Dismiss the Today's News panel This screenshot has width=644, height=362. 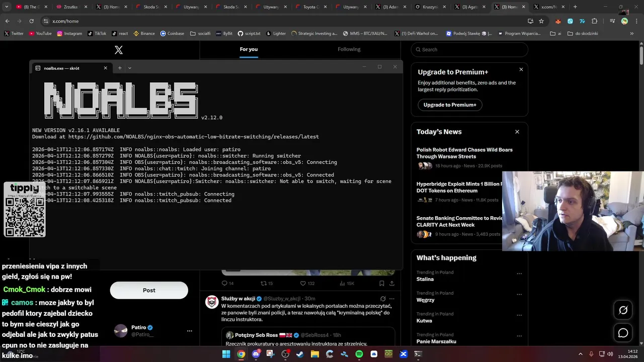click(x=517, y=132)
